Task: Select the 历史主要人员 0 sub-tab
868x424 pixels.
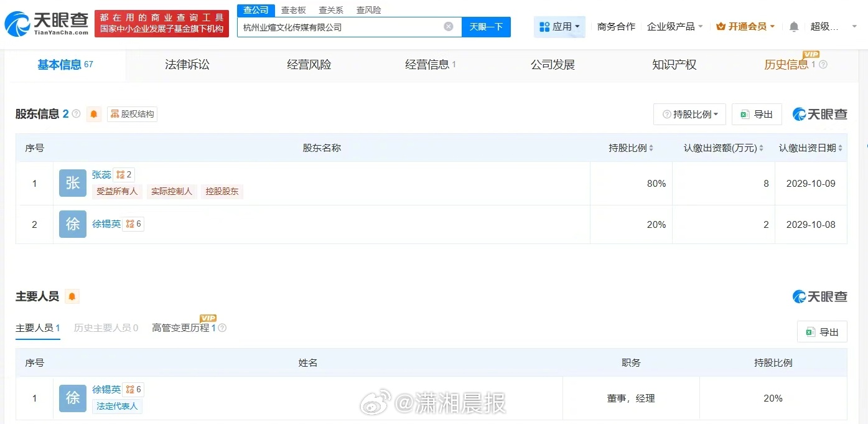Action: point(106,327)
